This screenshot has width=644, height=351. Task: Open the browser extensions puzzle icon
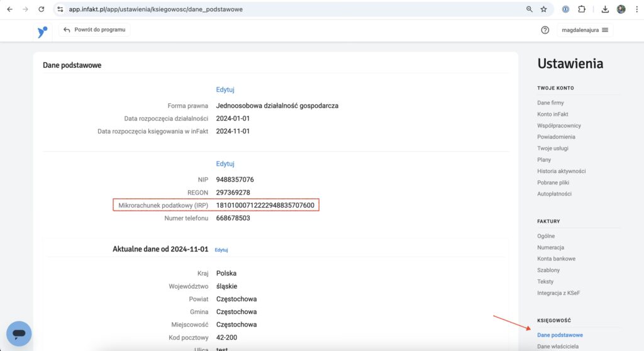[x=581, y=9]
